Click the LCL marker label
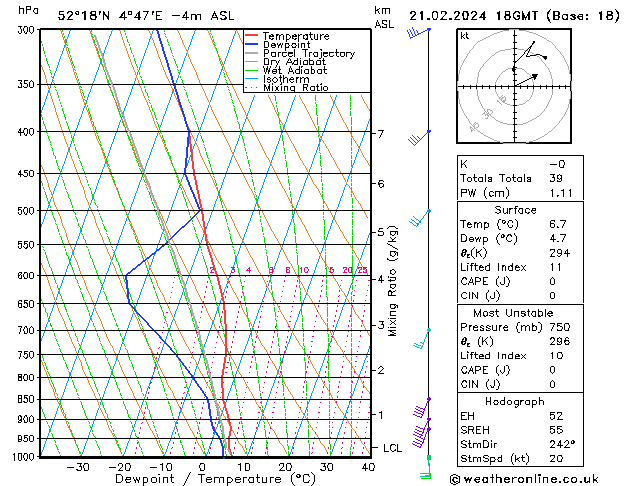This screenshot has width=629, height=486. coord(392,448)
